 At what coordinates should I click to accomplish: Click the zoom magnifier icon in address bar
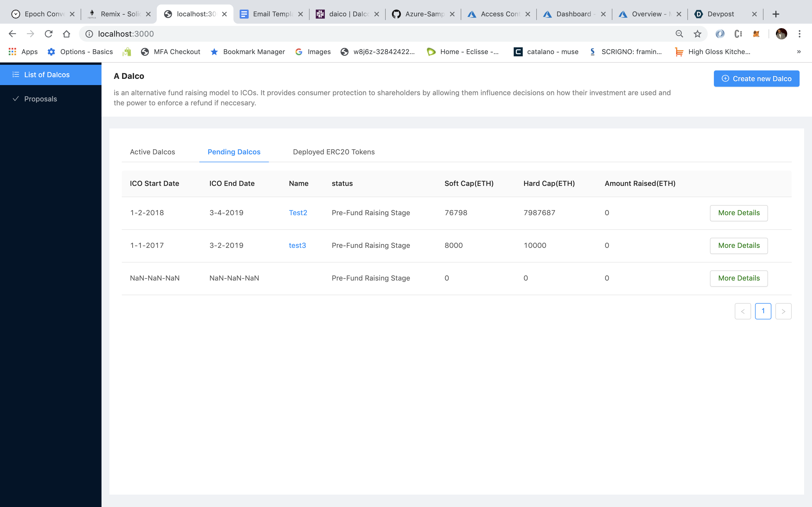click(x=679, y=34)
